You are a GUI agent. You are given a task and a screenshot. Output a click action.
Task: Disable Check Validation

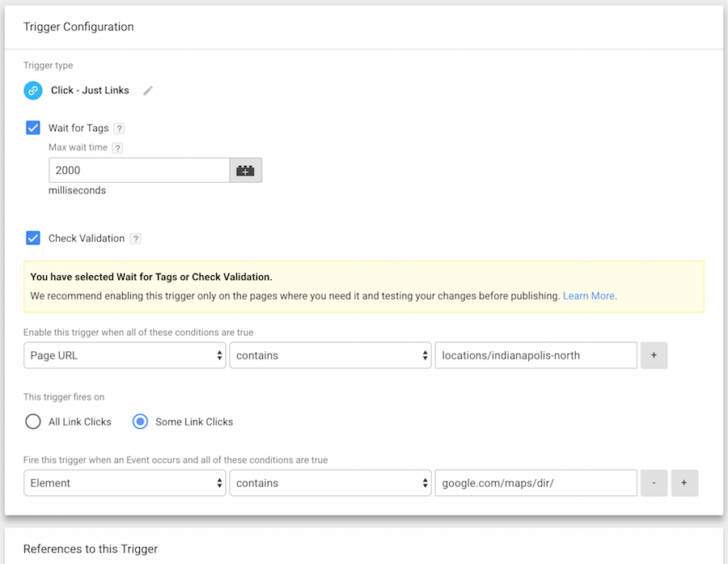(32, 237)
